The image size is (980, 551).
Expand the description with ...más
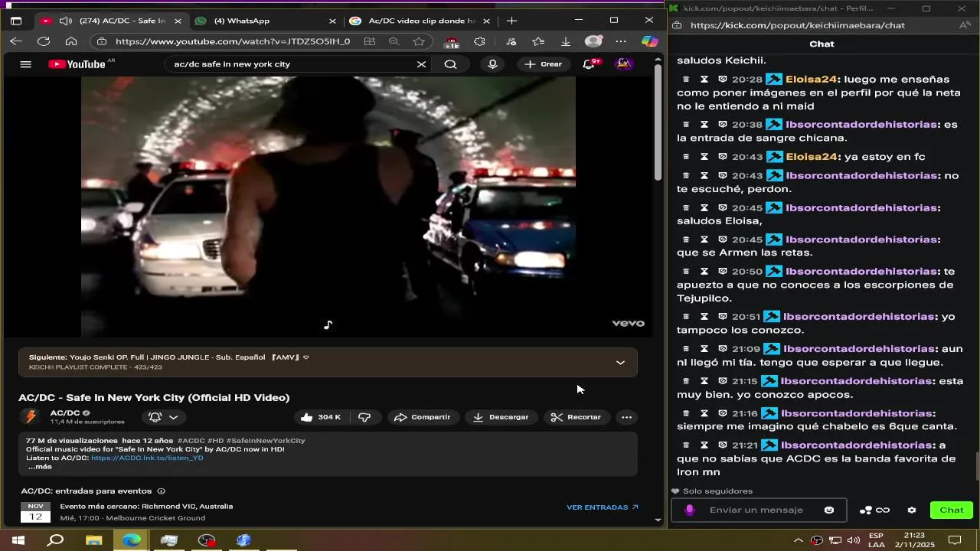39,467
